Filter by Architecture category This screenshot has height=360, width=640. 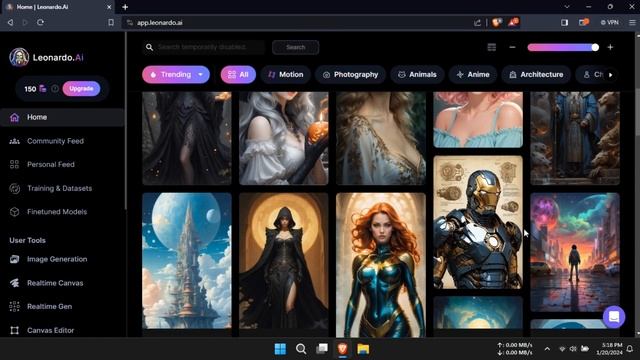point(536,75)
